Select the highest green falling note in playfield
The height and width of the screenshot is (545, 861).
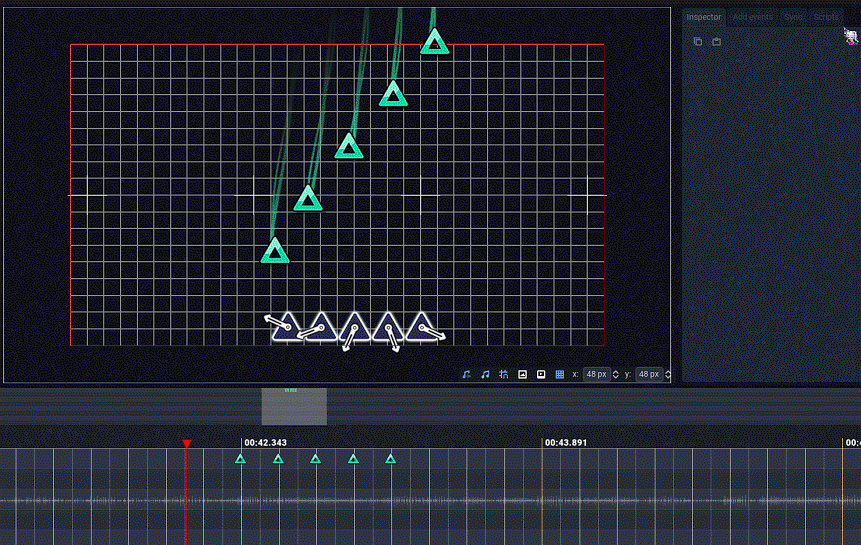435,42
